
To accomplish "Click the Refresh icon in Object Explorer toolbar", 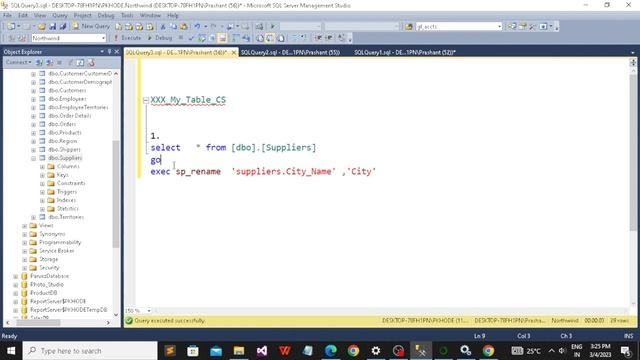I will pos(80,62).
